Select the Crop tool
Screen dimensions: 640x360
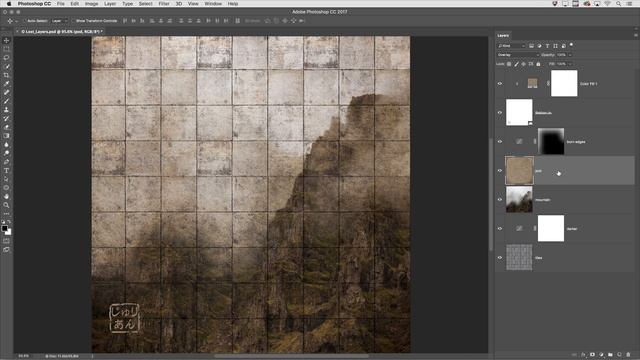6,75
